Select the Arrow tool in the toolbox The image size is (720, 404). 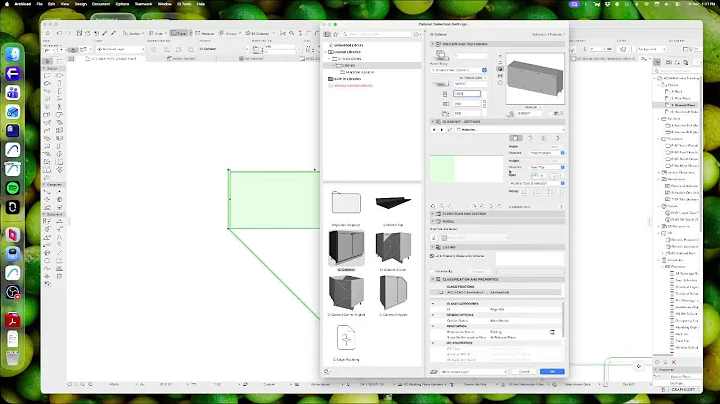48,61
